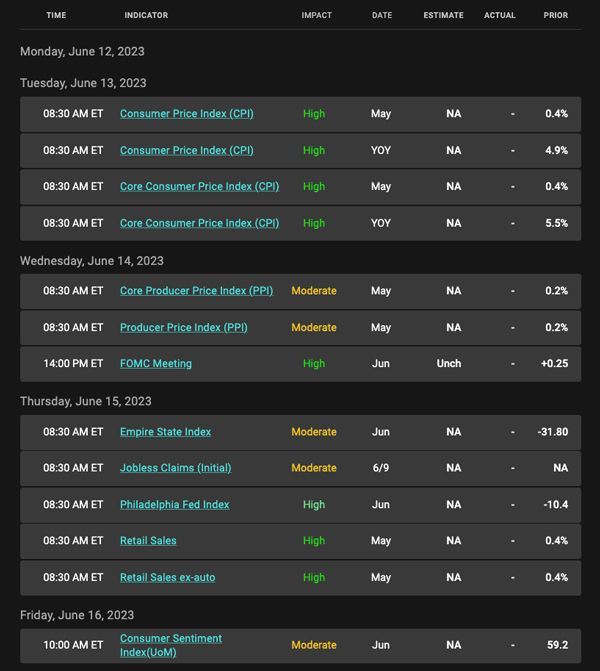Open Core Producer Price Index (PPI) link
Screen dimensions: 600x671
tap(196, 291)
